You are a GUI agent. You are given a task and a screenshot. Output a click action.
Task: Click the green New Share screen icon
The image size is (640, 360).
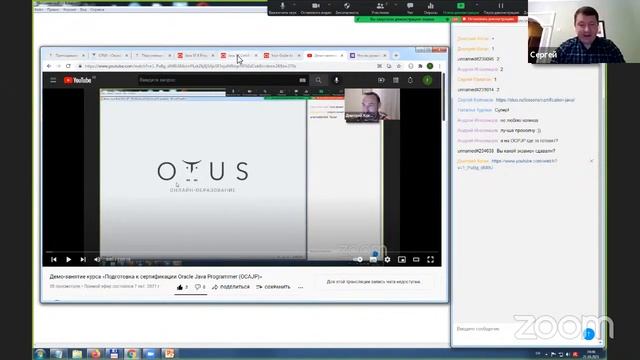coord(461,6)
